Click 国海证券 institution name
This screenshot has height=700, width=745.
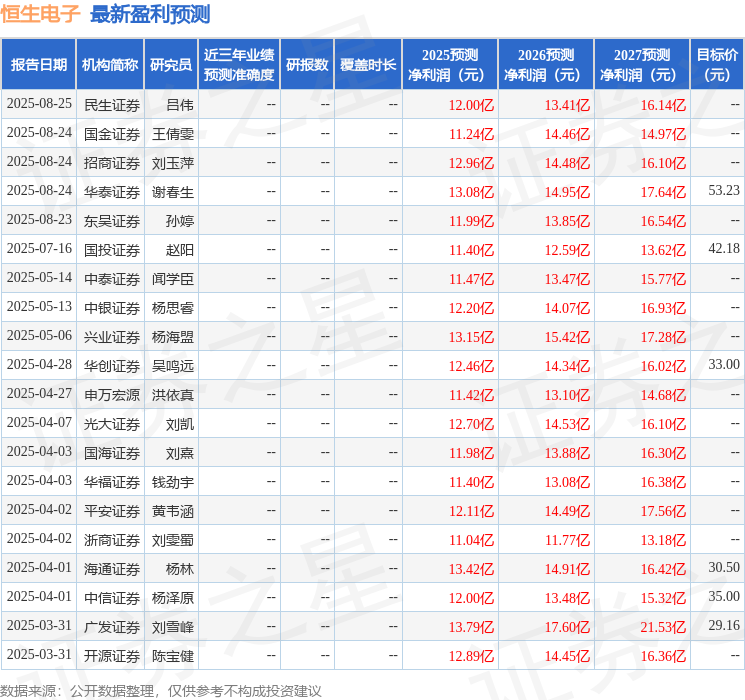point(112,453)
